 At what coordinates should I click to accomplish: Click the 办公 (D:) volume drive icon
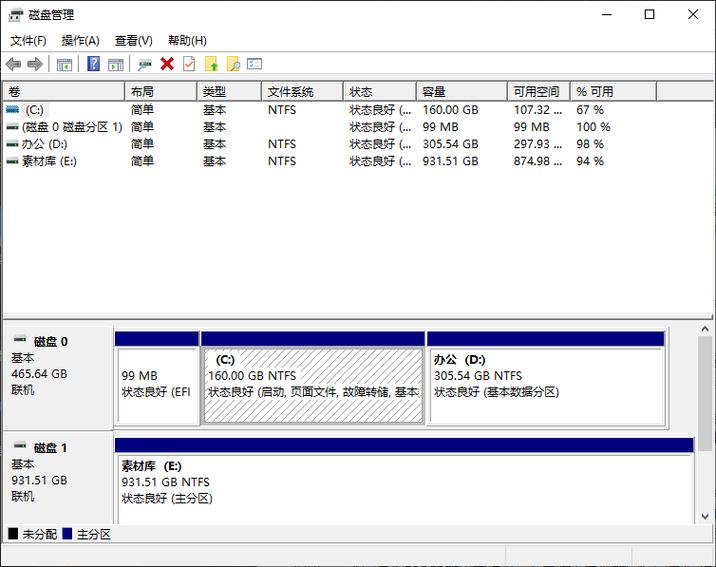[x=12, y=144]
